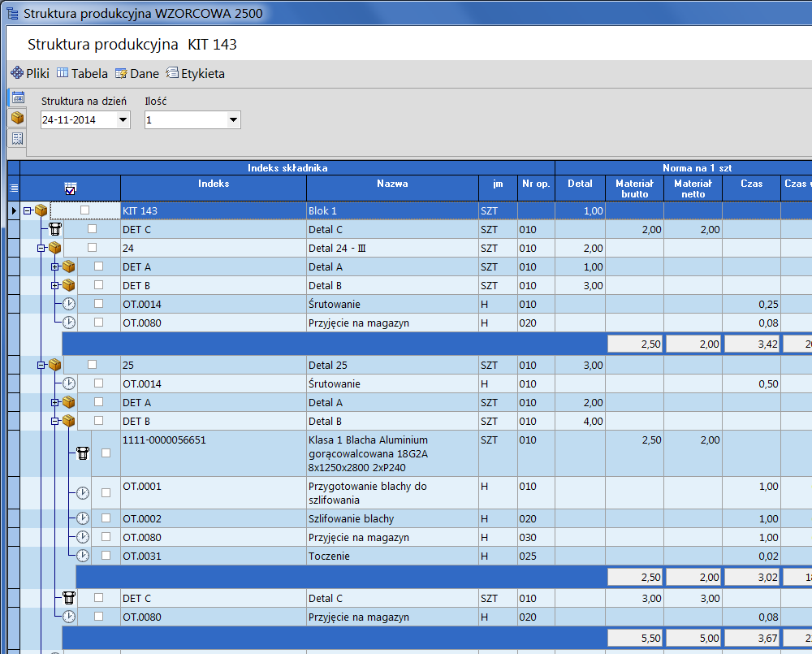
Task: Open the Pliki menu
Action: [x=31, y=74]
